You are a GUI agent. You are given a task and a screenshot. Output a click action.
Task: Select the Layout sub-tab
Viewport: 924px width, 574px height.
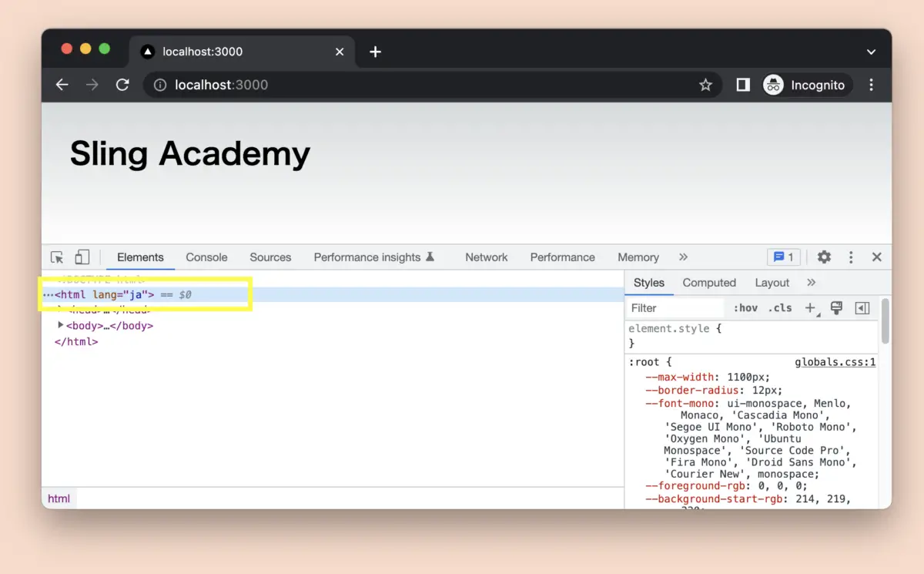(x=772, y=283)
